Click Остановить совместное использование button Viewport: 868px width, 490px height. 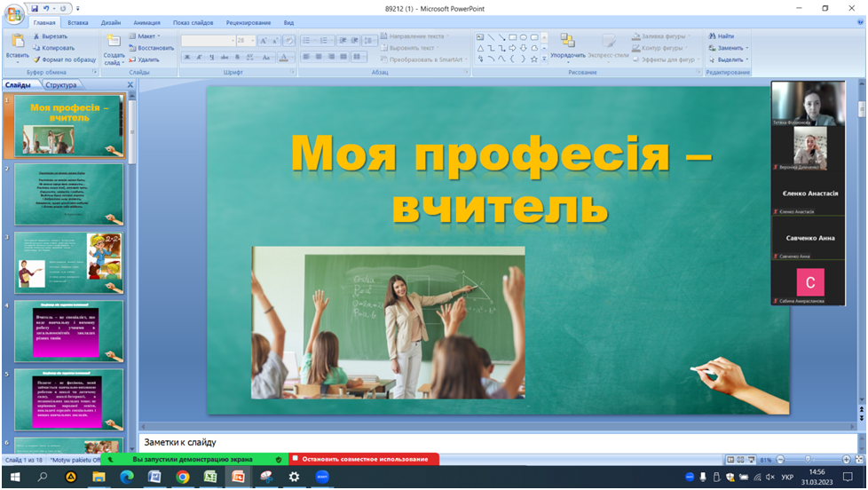tap(365, 459)
